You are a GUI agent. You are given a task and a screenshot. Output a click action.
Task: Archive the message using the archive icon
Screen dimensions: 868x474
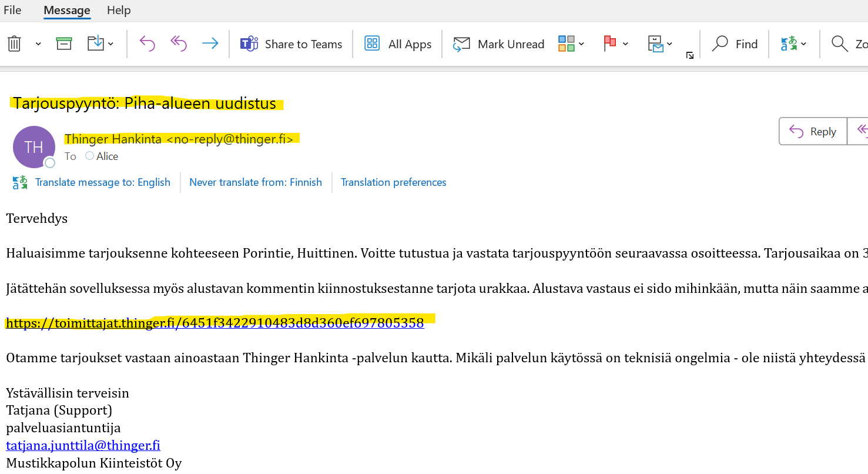click(64, 44)
